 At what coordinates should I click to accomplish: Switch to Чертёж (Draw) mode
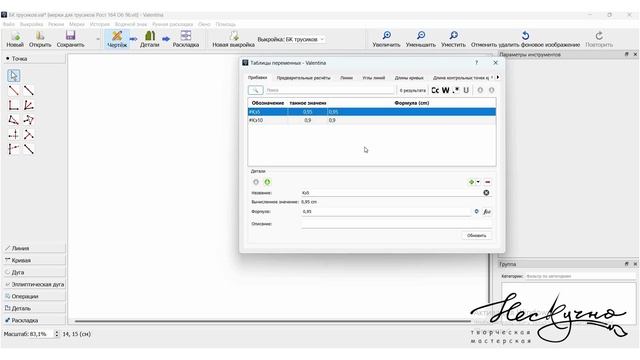pyautogui.click(x=117, y=39)
